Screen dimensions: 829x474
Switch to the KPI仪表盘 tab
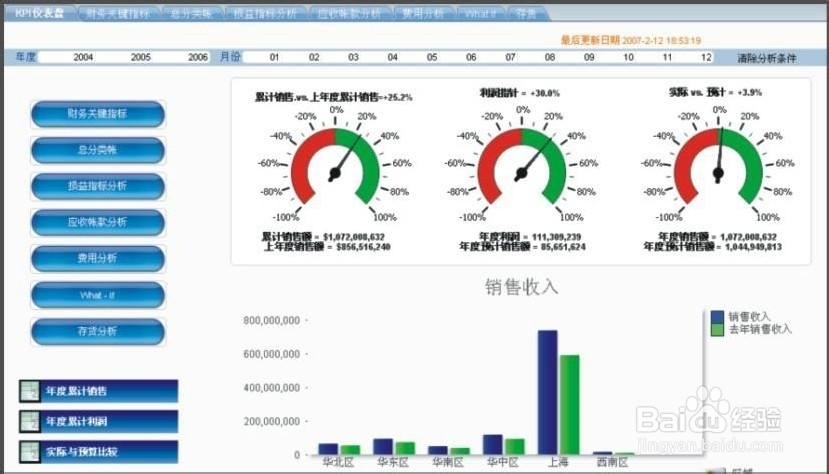(x=40, y=13)
